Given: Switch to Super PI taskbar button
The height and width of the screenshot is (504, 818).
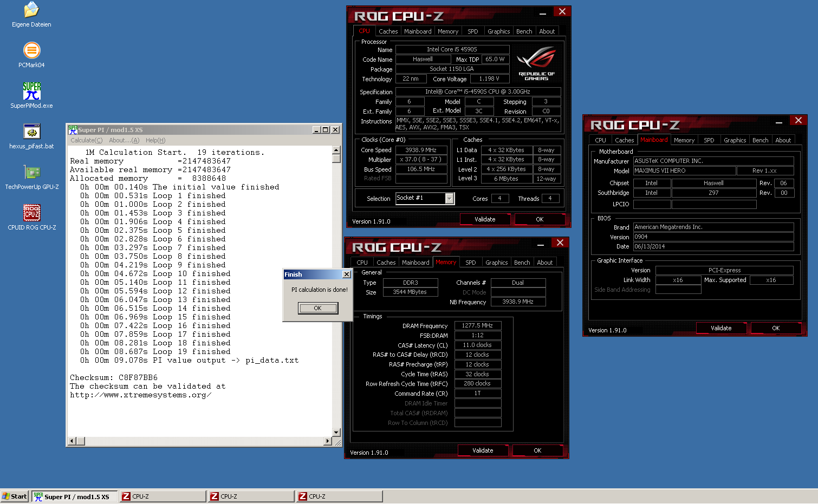Looking at the screenshot, I should pos(74,496).
